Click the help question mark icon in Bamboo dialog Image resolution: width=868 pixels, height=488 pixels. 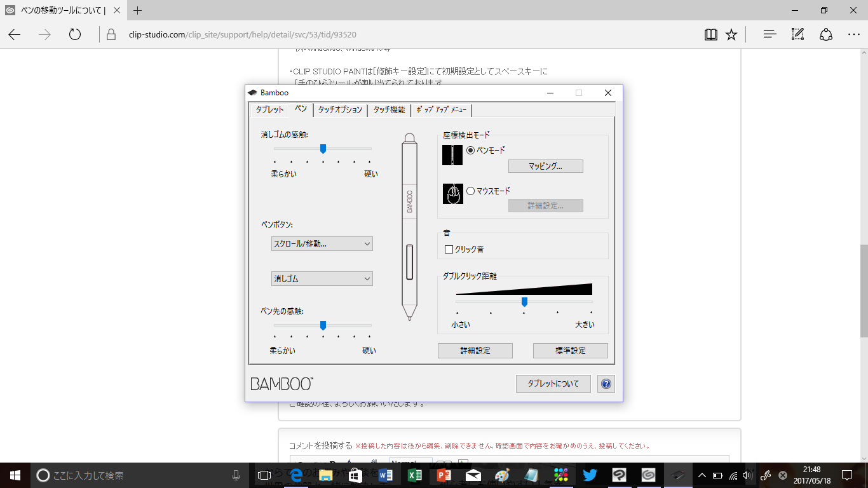606,384
